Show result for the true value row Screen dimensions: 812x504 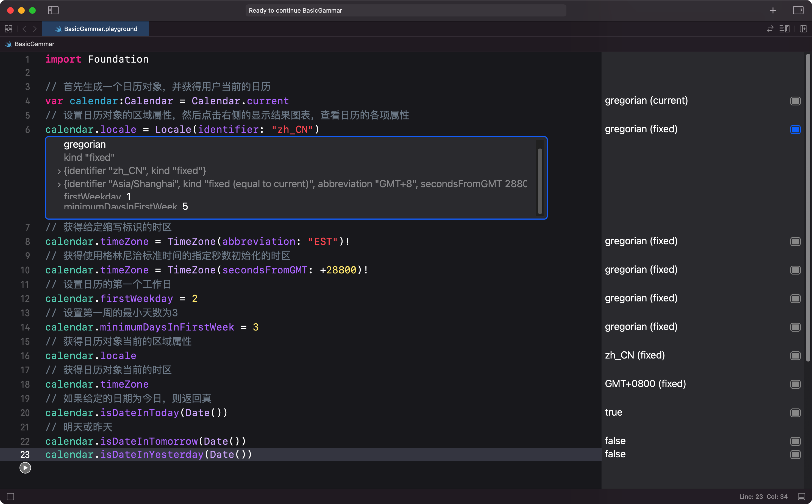[x=795, y=413]
